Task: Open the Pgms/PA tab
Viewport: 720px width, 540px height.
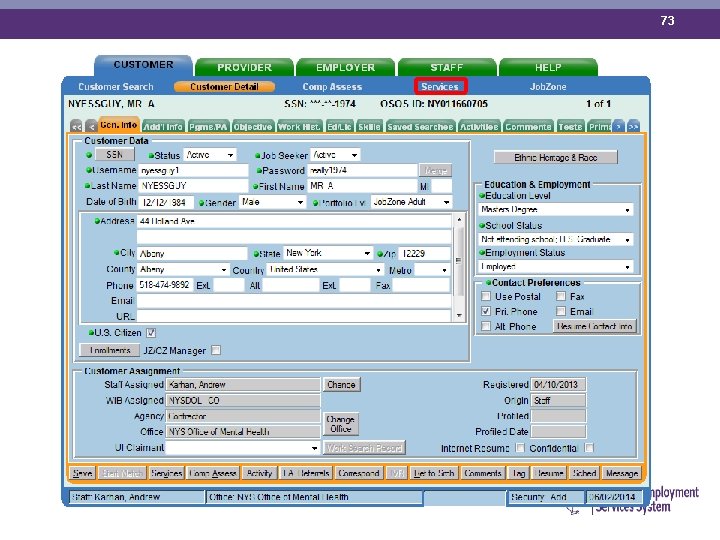Action: click(x=208, y=127)
